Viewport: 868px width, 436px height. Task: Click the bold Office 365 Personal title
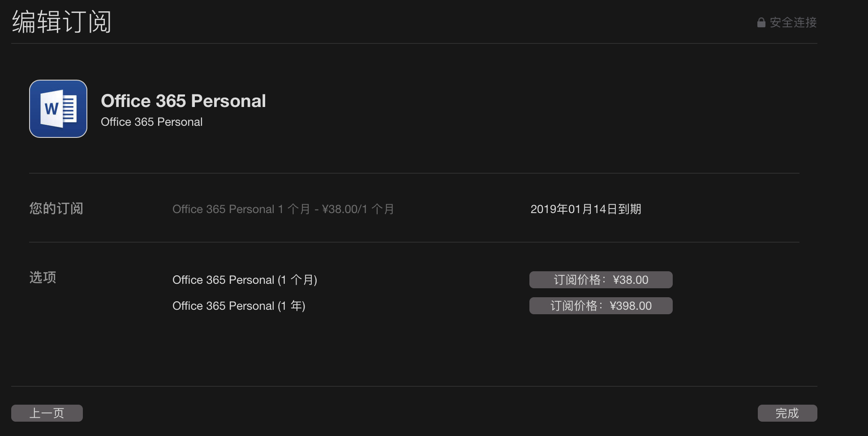[183, 101]
